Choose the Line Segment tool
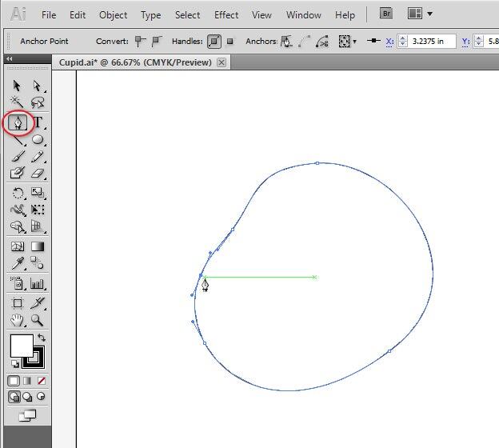Viewport: 499px width, 448px height. tap(18, 140)
